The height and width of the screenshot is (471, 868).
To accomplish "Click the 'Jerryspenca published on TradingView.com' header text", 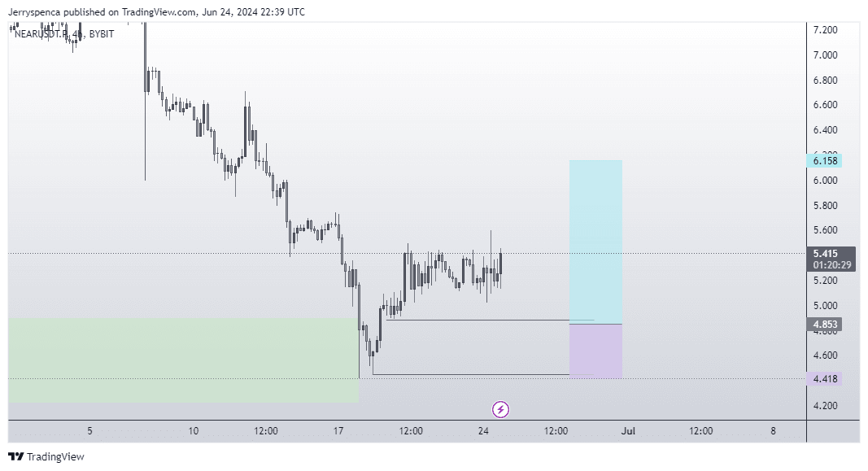I will click(x=103, y=12).
